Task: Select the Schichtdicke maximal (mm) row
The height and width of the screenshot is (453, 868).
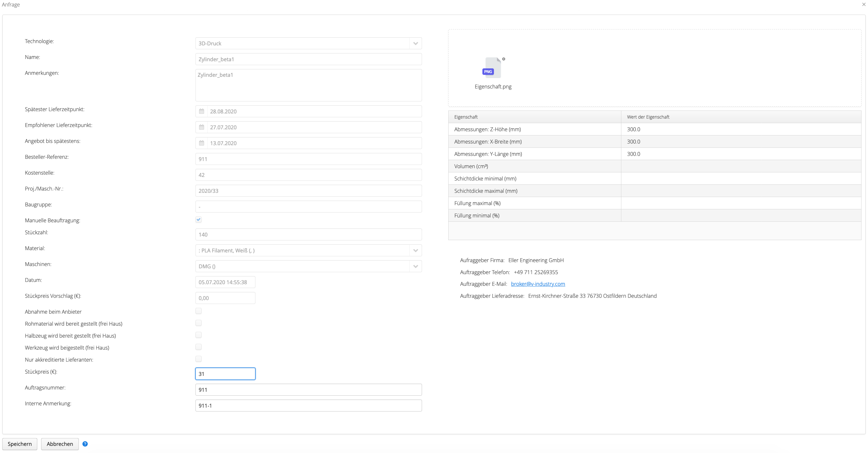Action: point(655,191)
